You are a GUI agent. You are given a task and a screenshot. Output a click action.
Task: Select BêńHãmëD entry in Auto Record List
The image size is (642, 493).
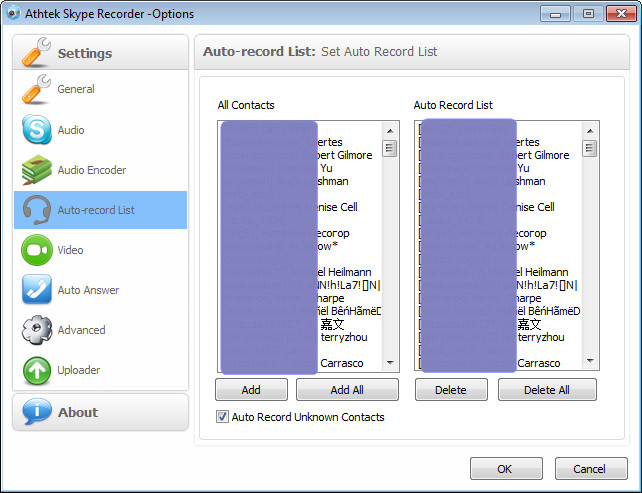click(x=500, y=311)
